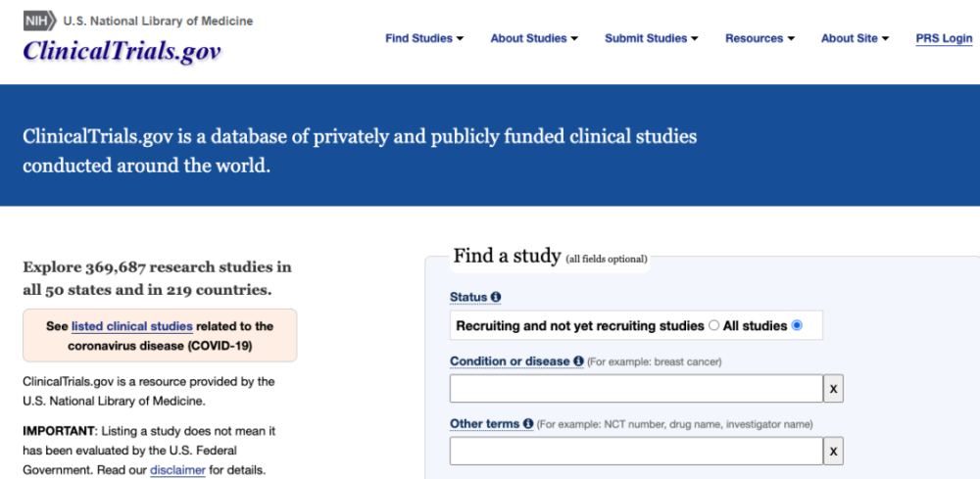980x479 pixels.
Task: Open the listed clinical studies COVID-19 link
Action: tap(131, 326)
